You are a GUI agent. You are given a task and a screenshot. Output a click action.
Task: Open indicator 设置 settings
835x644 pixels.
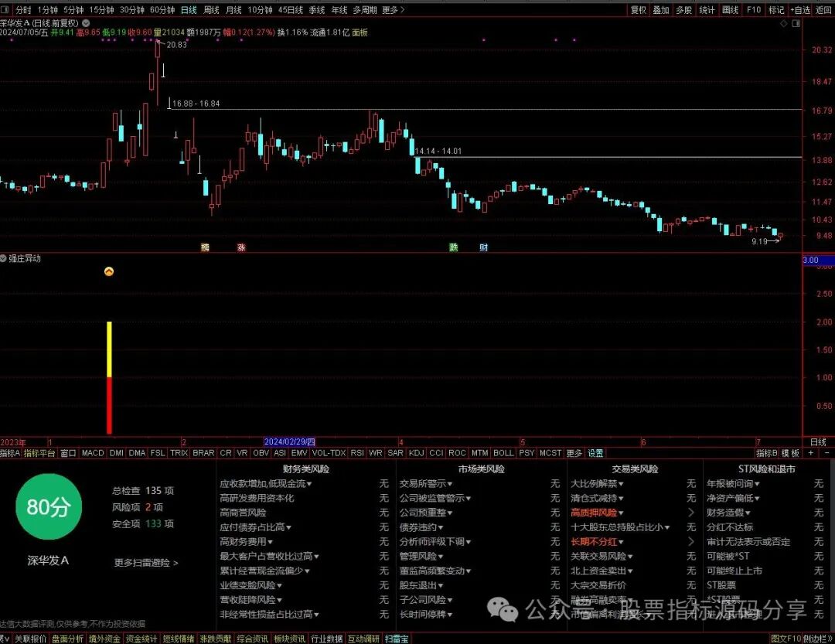(x=595, y=453)
